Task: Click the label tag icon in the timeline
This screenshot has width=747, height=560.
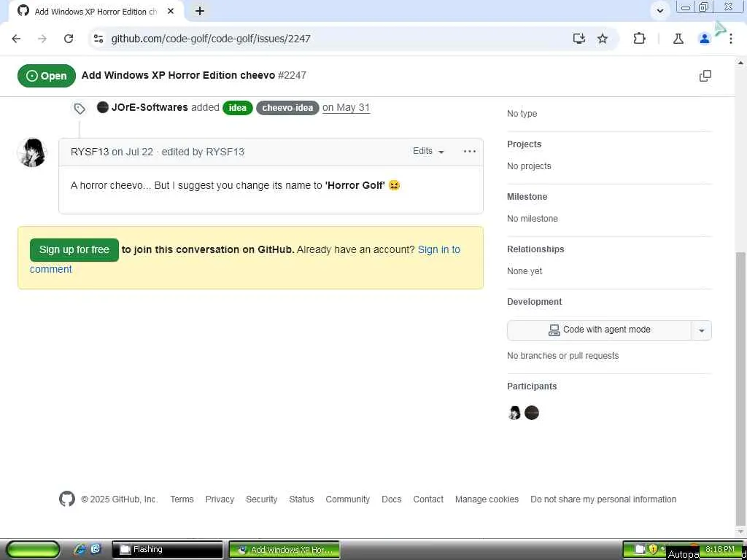Action: pos(80,109)
